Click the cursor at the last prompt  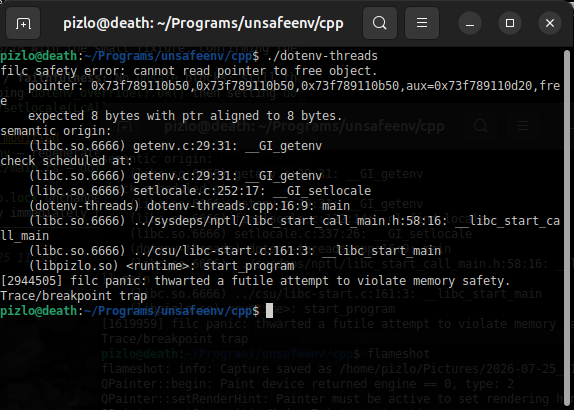tap(269, 311)
